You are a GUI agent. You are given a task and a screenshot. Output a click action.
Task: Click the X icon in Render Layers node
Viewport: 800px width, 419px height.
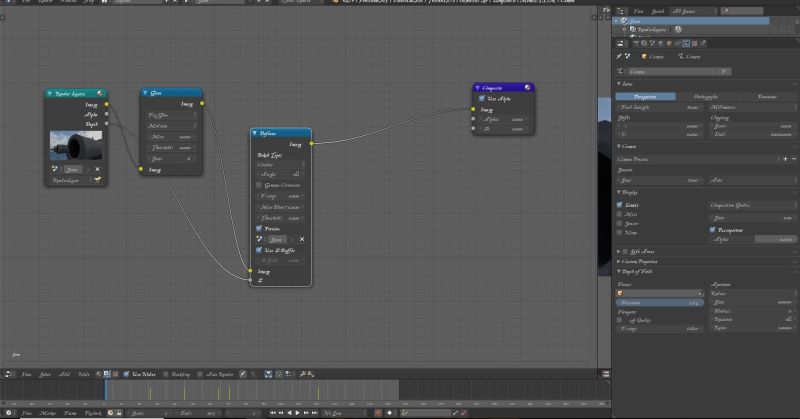pyautogui.click(x=97, y=169)
